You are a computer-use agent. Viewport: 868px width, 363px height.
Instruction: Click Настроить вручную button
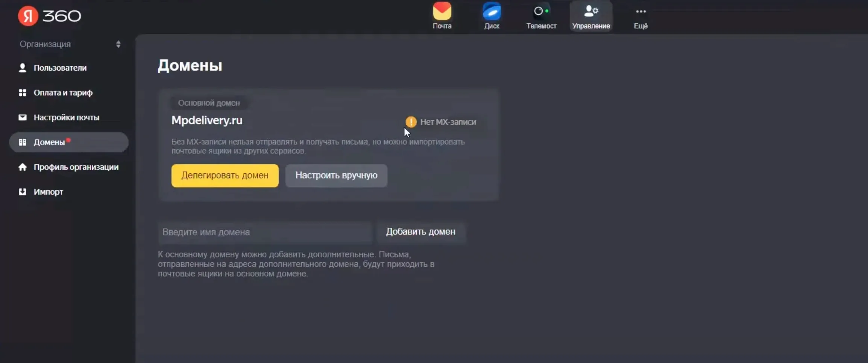pos(336,175)
